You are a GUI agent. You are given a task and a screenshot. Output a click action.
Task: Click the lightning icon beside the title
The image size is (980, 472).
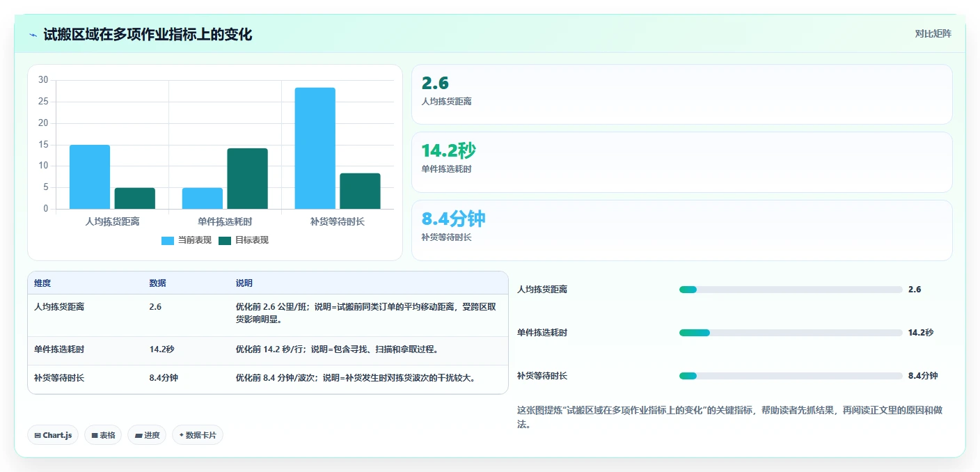click(33, 34)
